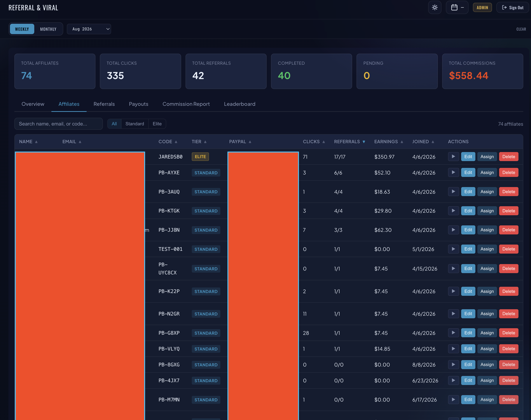
Task: Expand the PB-JJ8N row play arrow
Action: [453, 230]
